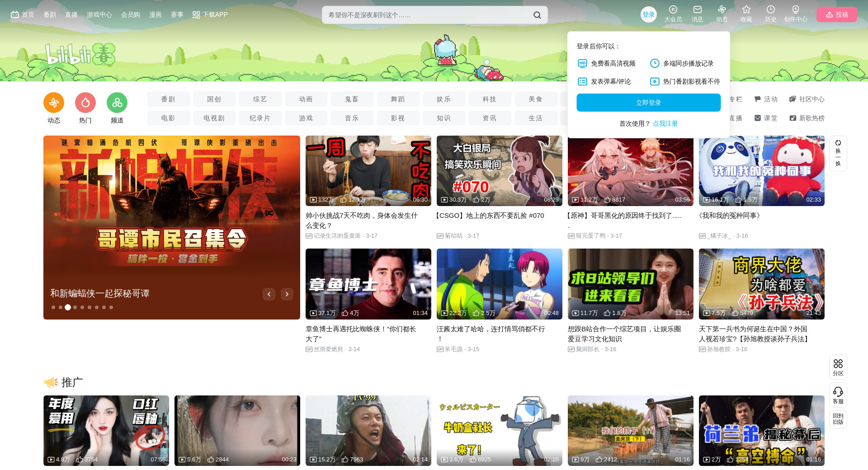Viewport: 868px width, 470px height.
Task: Open the 客服 headset icon
Action: click(x=838, y=392)
